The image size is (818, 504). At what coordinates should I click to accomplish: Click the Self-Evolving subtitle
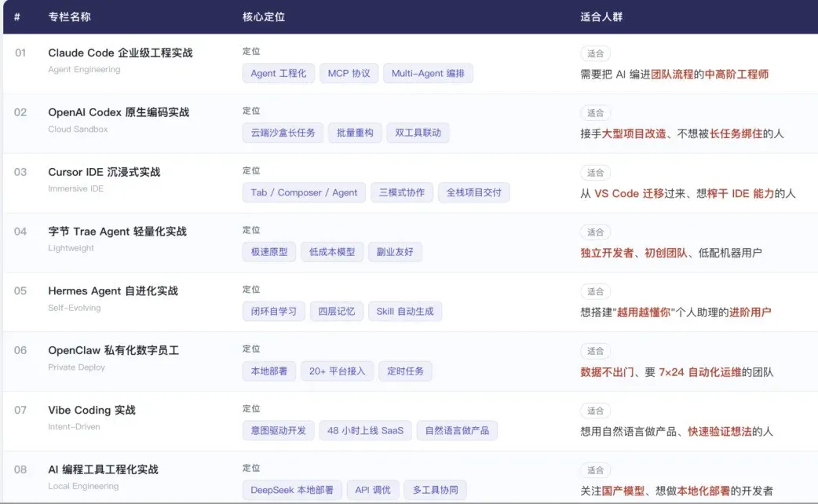click(x=74, y=308)
